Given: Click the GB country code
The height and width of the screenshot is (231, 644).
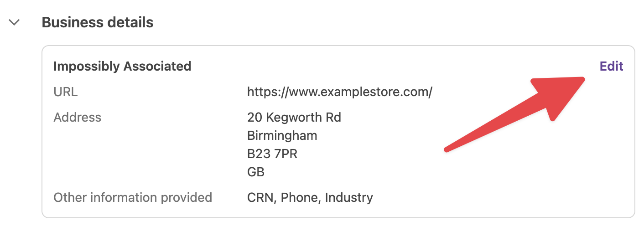Looking at the screenshot, I should click(255, 172).
